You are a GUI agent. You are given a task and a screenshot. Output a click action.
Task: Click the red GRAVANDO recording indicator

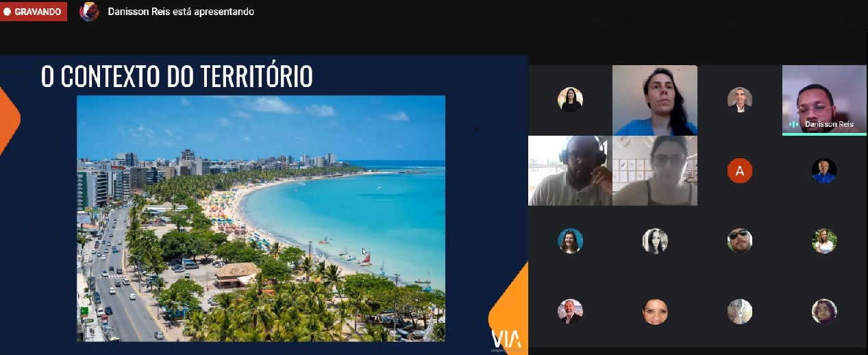pos(34,12)
